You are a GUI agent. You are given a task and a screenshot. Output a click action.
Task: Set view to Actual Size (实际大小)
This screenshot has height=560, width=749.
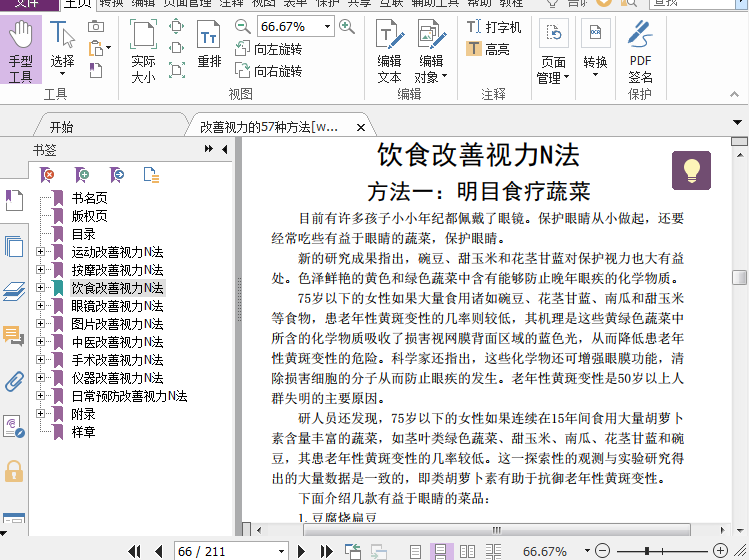tap(143, 52)
